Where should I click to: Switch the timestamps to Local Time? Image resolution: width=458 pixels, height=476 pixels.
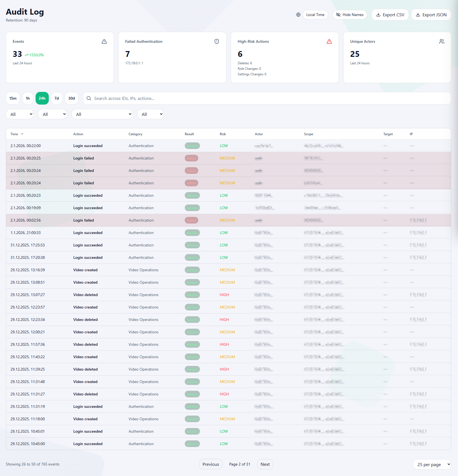pyautogui.click(x=315, y=15)
